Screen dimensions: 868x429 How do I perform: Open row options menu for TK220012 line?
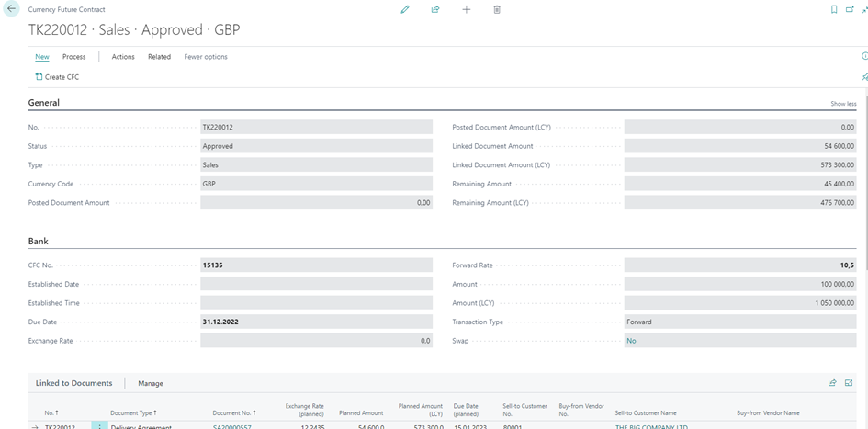coord(99,426)
